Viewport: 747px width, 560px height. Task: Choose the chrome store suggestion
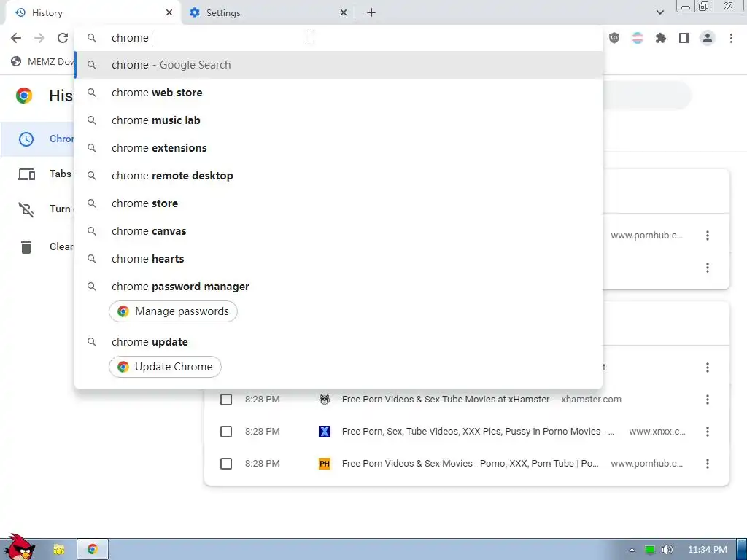point(338,203)
